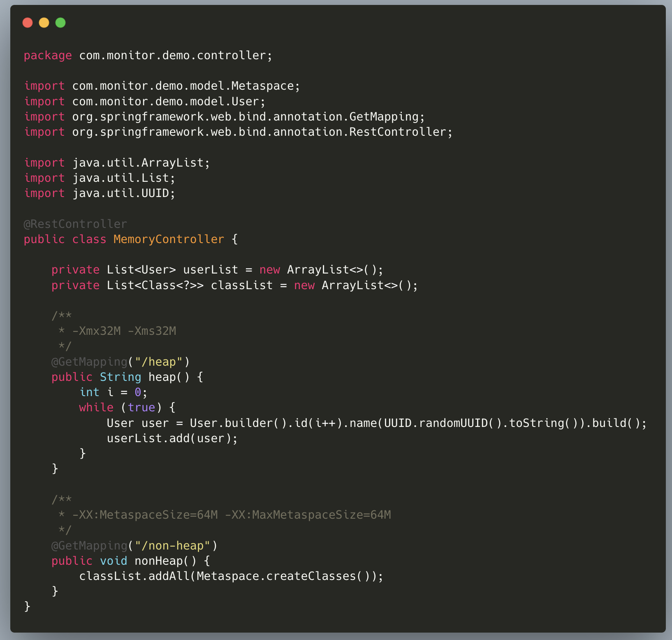The height and width of the screenshot is (640, 672).
Task: Click the green maximize window dot
Action: pos(60,23)
